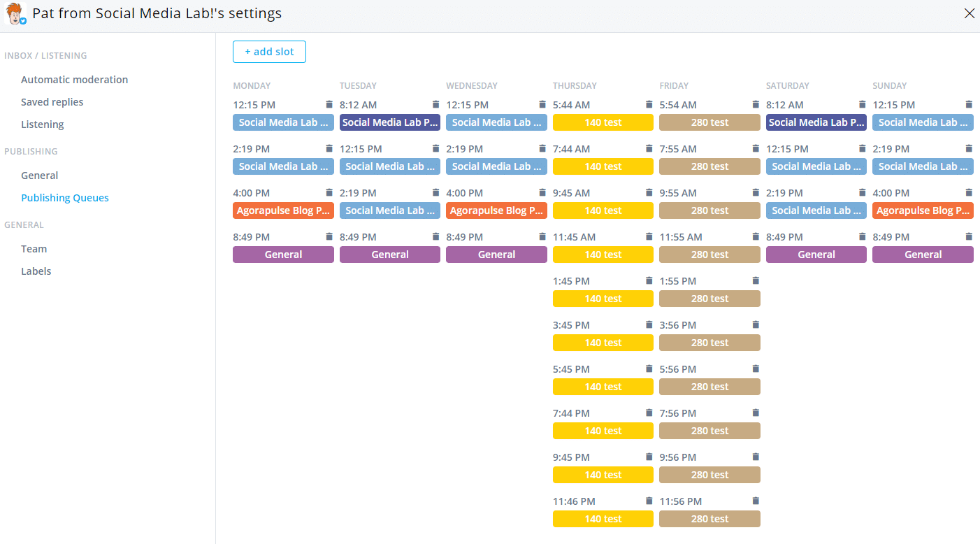Select Publishing Queues in sidebar
980x544 pixels.
65,198
